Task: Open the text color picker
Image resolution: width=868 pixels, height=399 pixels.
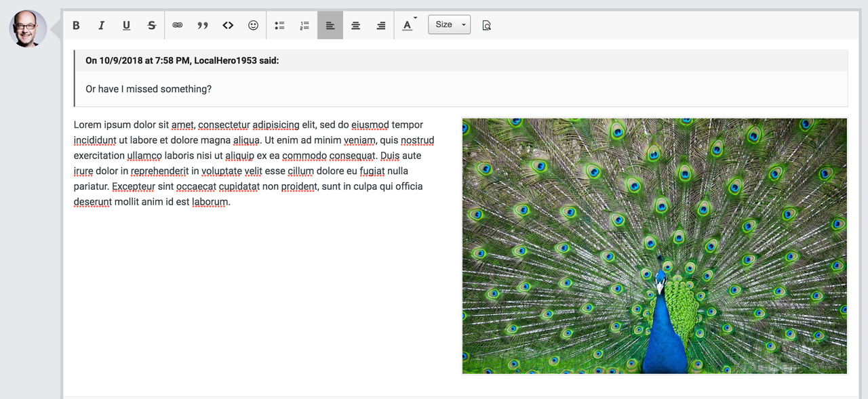Action: coord(408,25)
